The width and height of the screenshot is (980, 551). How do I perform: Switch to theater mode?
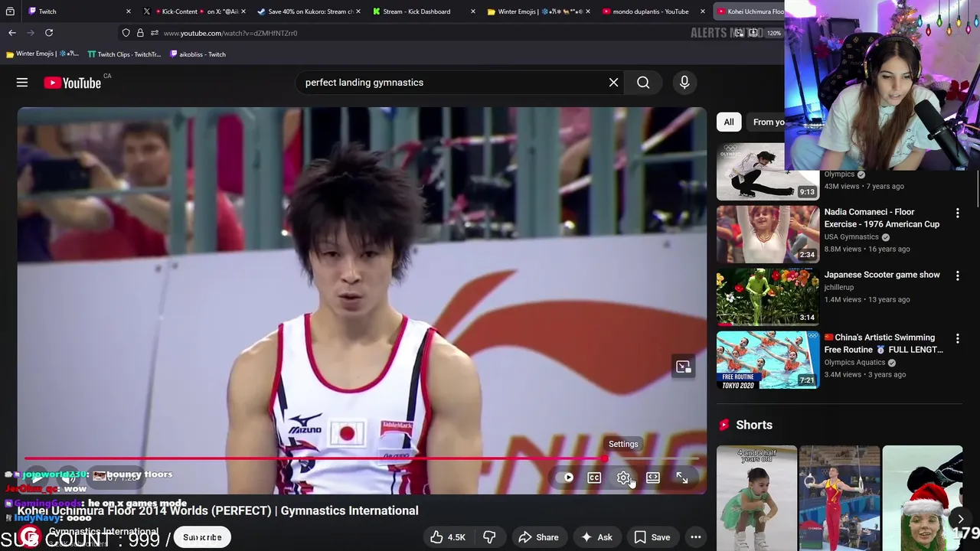pos(652,478)
